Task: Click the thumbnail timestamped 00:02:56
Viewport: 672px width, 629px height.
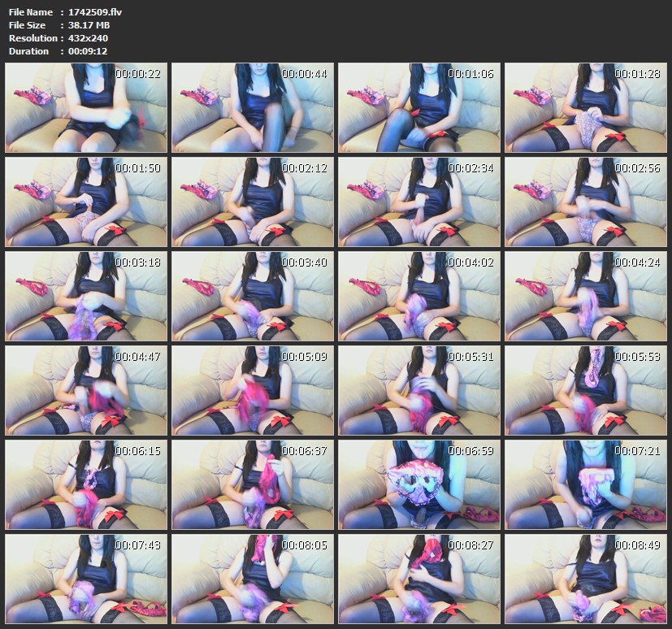Action: click(x=586, y=202)
